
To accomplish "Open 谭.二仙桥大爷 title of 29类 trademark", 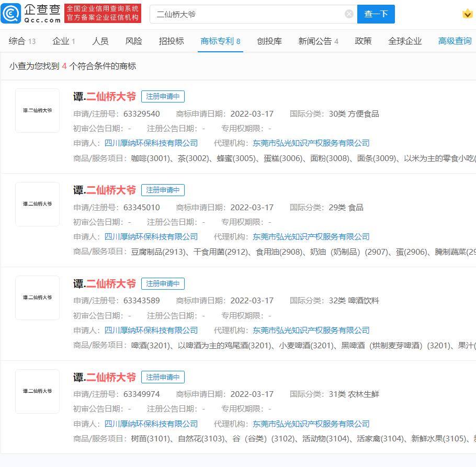I will pos(105,190).
